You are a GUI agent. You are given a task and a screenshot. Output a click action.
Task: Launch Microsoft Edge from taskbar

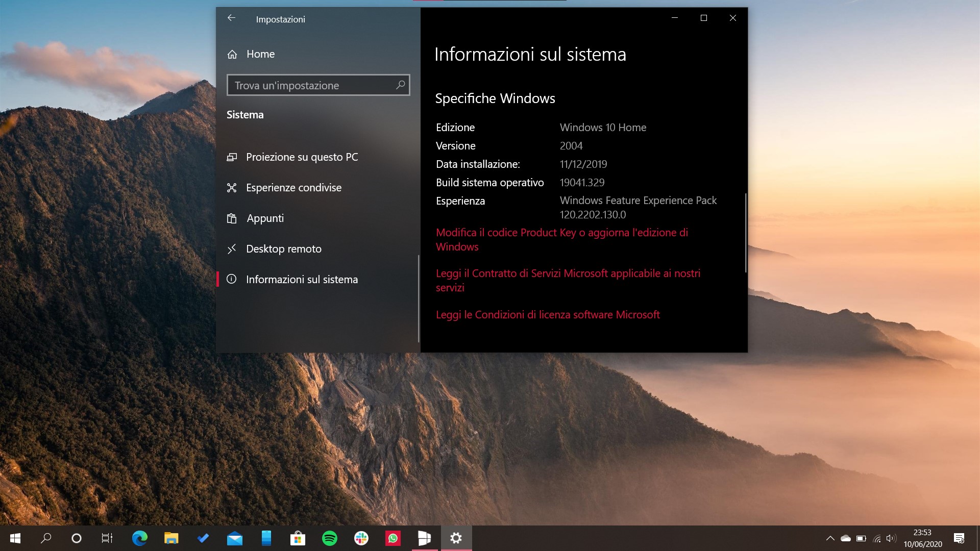click(139, 538)
